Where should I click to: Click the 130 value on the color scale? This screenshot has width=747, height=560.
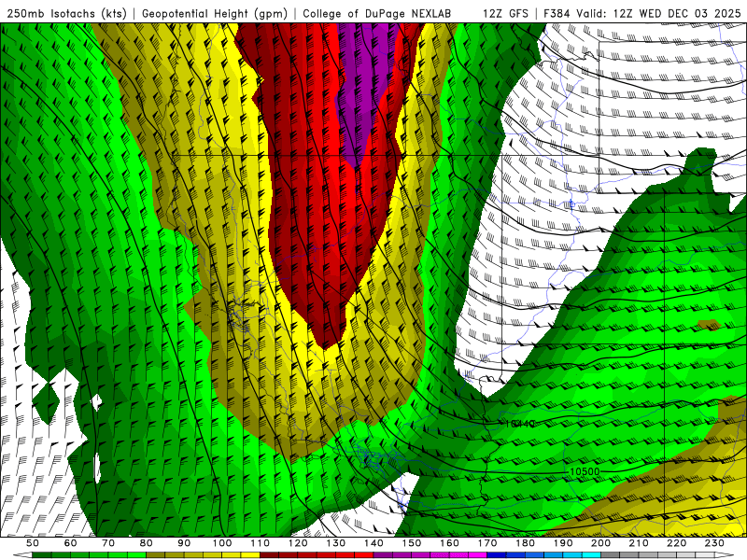[336, 543]
